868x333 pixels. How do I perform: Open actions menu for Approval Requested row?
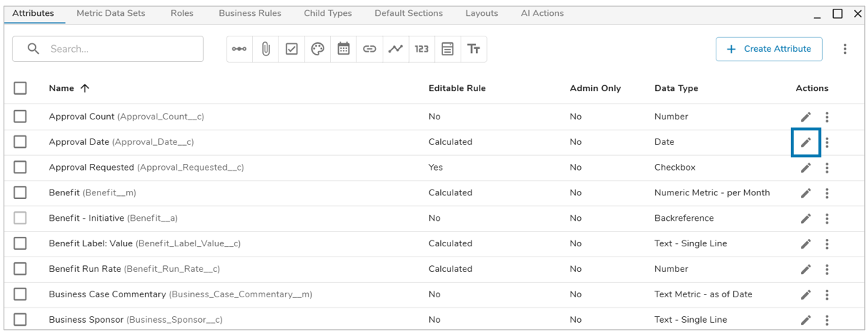coord(826,168)
